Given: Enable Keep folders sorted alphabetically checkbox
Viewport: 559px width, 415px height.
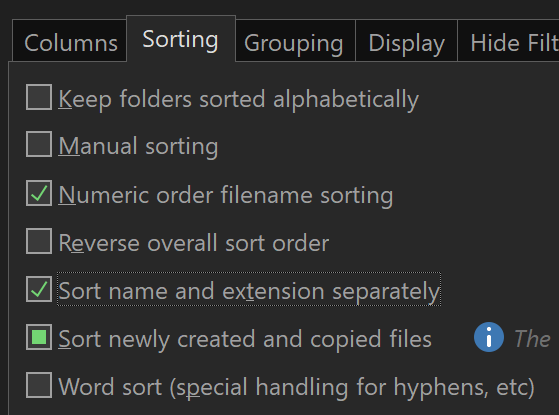Looking at the screenshot, I should coord(39,97).
